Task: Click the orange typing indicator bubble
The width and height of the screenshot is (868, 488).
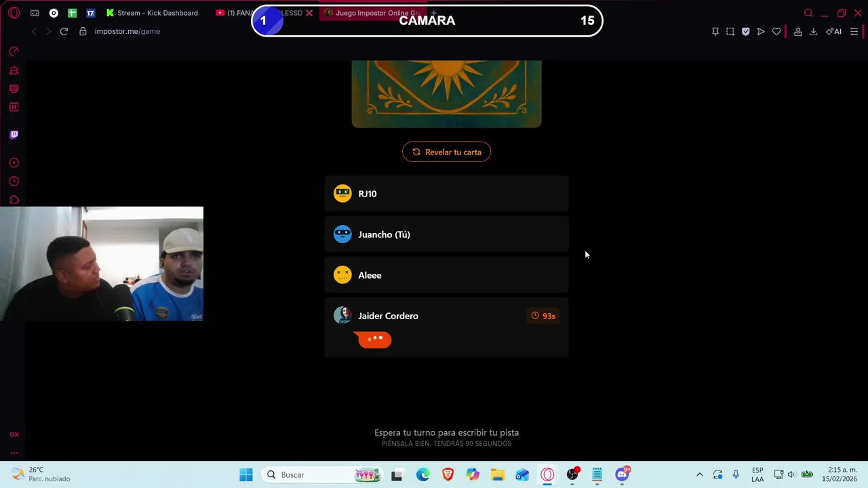Action: coord(374,339)
